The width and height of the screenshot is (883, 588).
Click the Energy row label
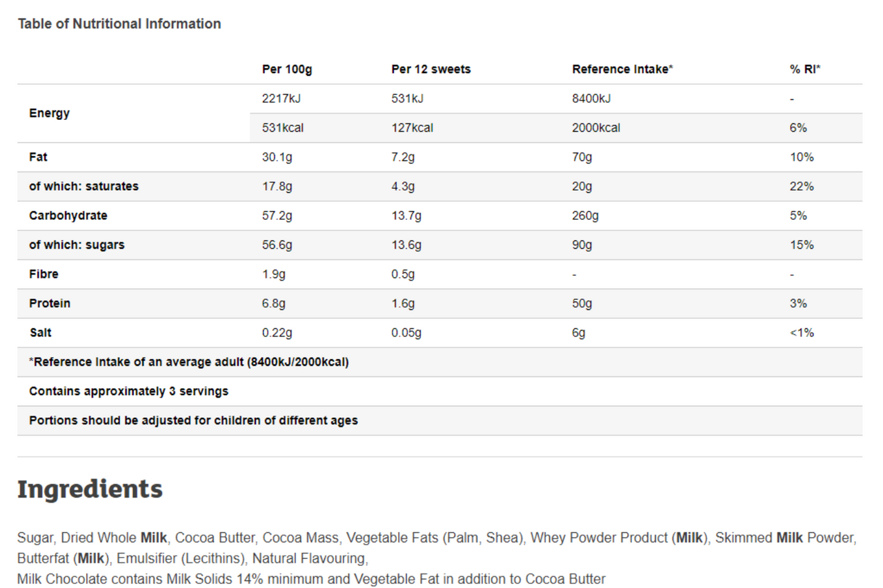(50, 113)
